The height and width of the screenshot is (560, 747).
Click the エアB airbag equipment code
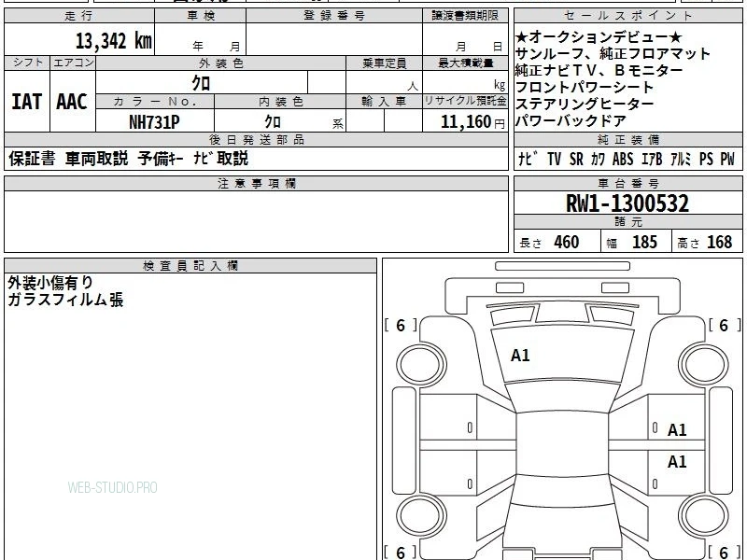pyautogui.click(x=652, y=159)
